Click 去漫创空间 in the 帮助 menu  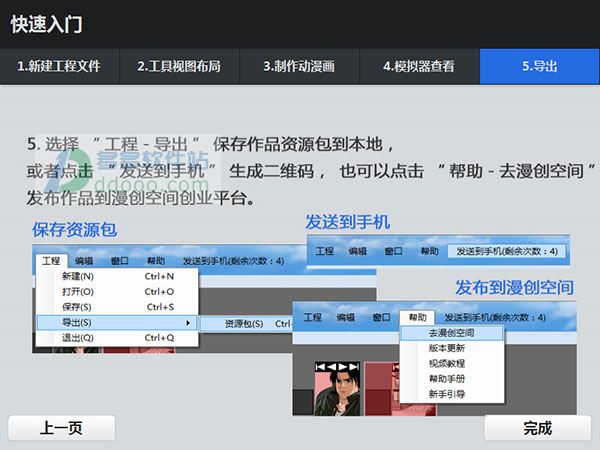[x=451, y=333]
